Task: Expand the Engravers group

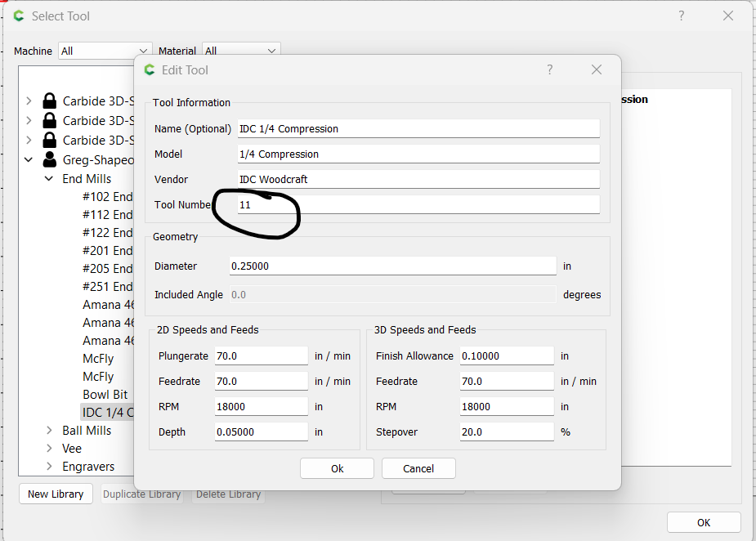Action: [49, 467]
